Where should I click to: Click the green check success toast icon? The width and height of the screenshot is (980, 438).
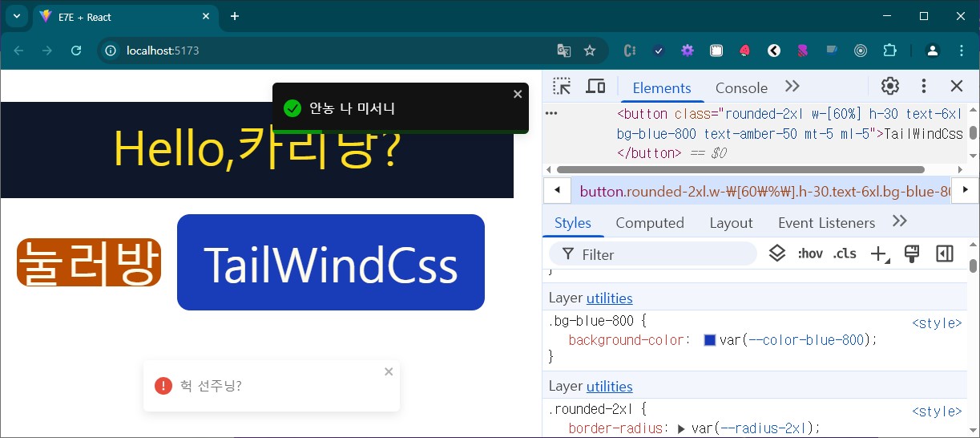click(x=292, y=108)
